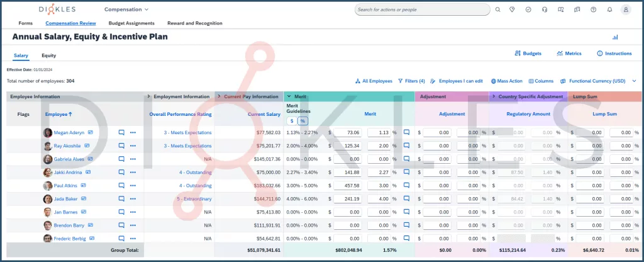Click the Mass Action button
The image size is (644, 262).
click(506, 81)
